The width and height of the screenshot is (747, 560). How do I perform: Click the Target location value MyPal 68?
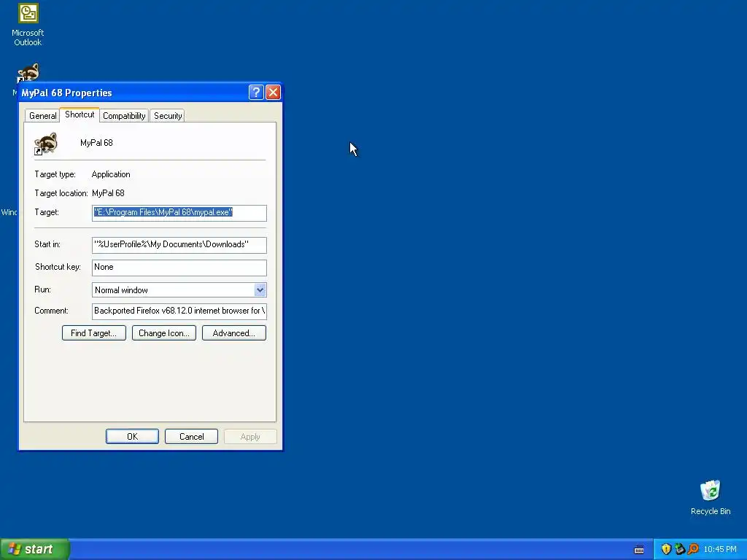point(108,193)
